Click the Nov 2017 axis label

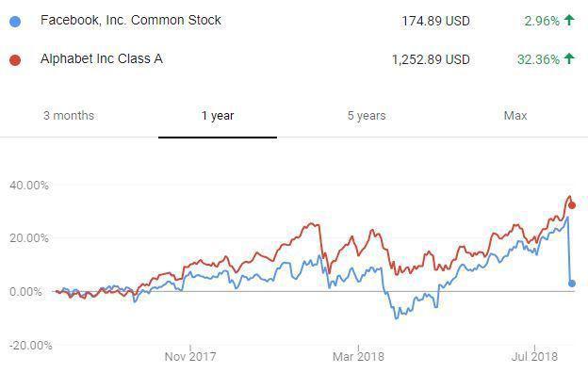point(190,356)
